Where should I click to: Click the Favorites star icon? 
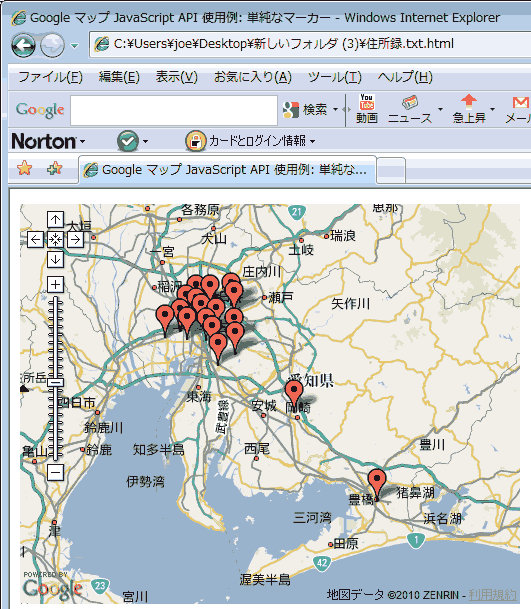24,168
